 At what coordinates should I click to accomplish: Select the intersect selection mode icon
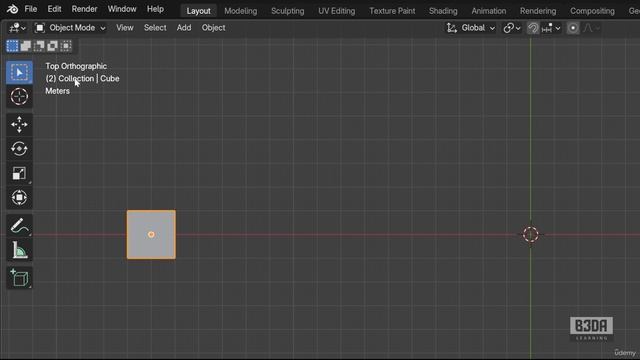66,46
